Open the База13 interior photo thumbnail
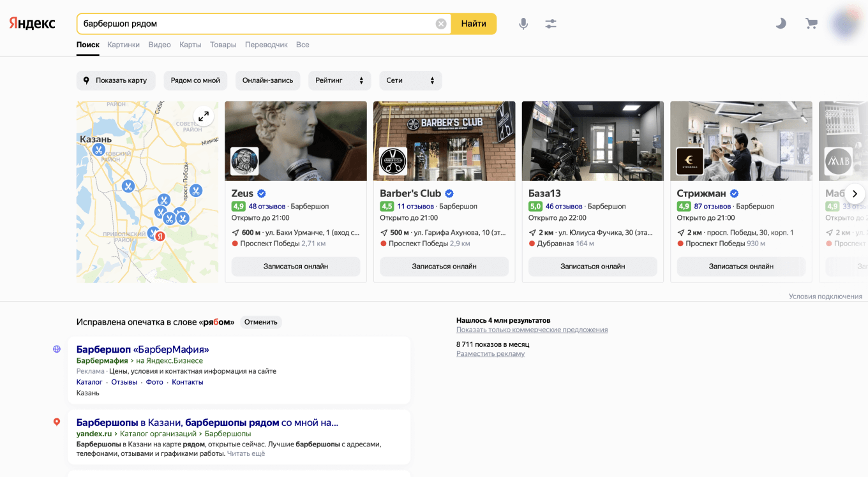Image resolution: width=868 pixels, height=477 pixels. click(x=592, y=141)
